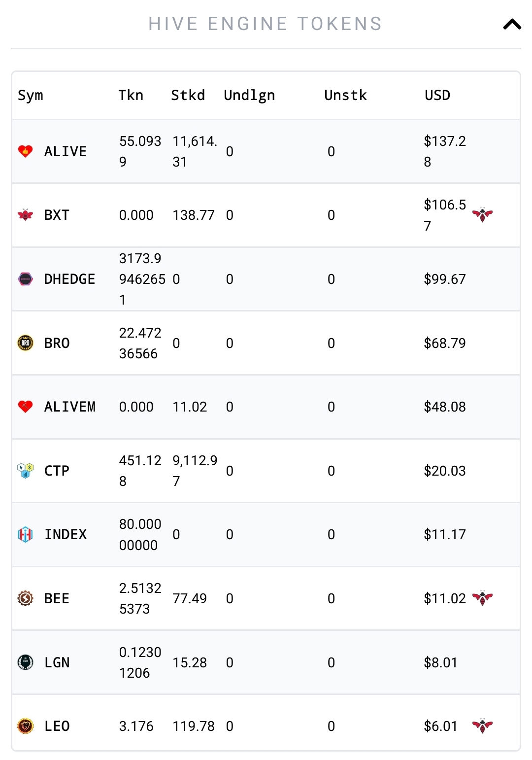Click the BRO token badge icon
This screenshot has width=532, height=760.
point(25,343)
